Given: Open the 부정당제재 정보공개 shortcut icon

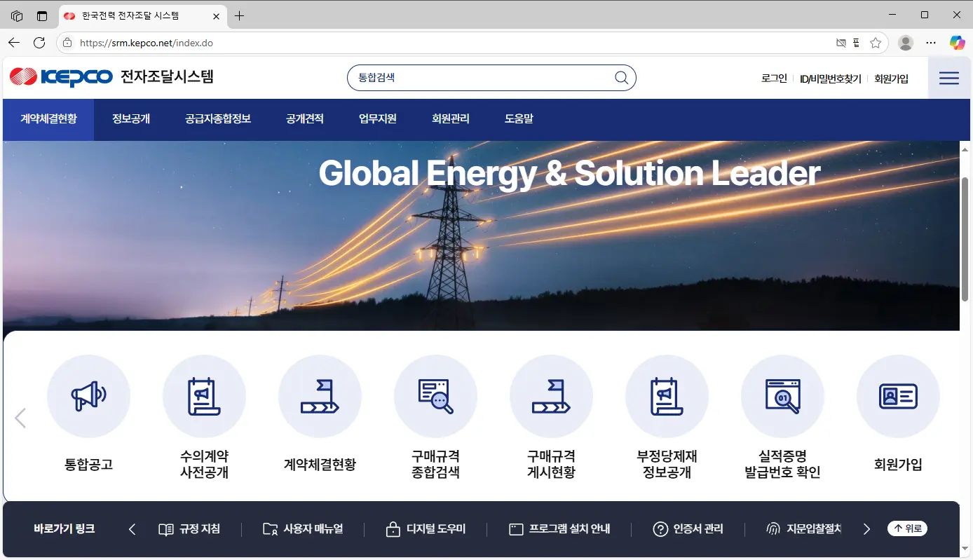Looking at the screenshot, I should tap(667, 395).
